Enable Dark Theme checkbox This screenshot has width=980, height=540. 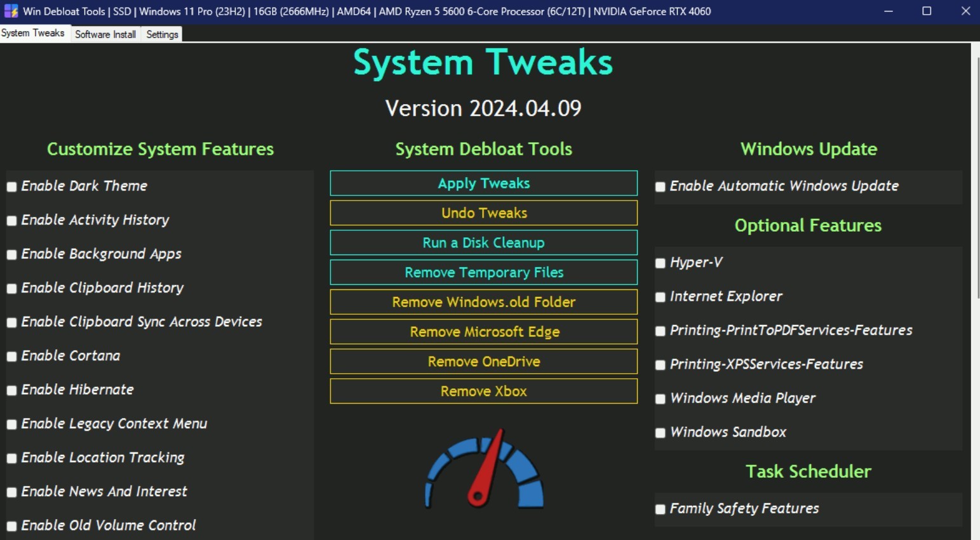tap(11, 187)
